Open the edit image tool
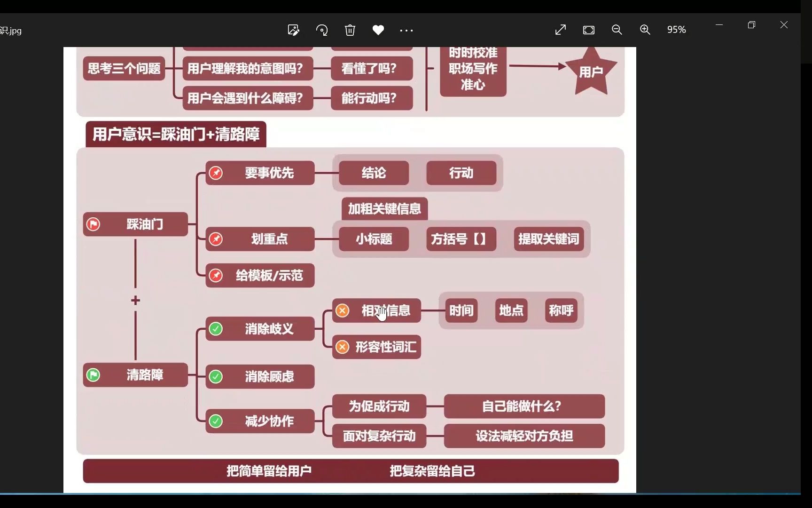Screen dimensions: 812x508 click(x=293, y=30)
